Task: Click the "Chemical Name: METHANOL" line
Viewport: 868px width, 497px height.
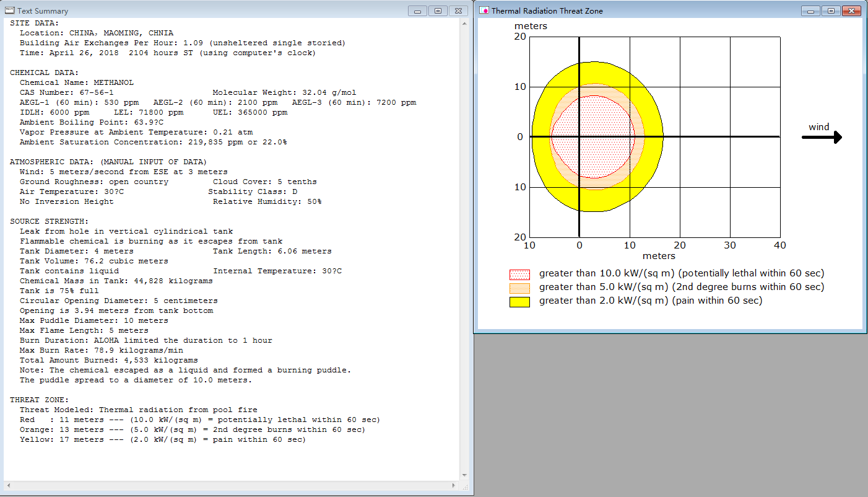Action: point(77,82)
